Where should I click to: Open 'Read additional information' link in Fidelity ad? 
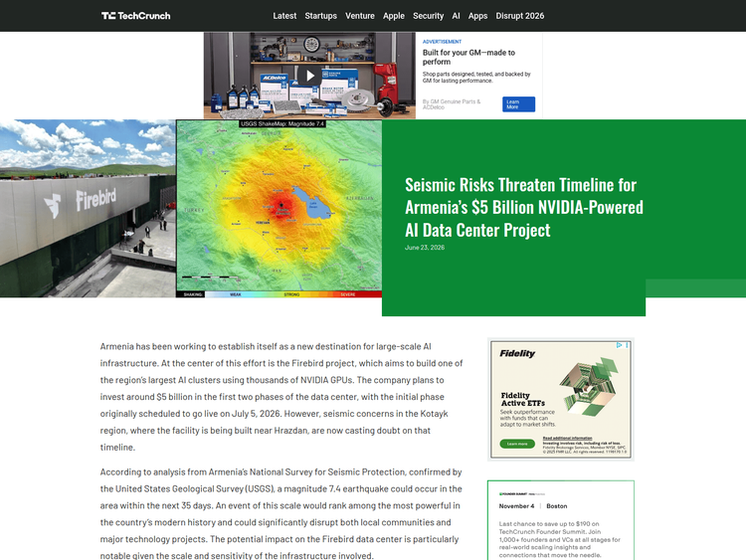click(567, 439)
